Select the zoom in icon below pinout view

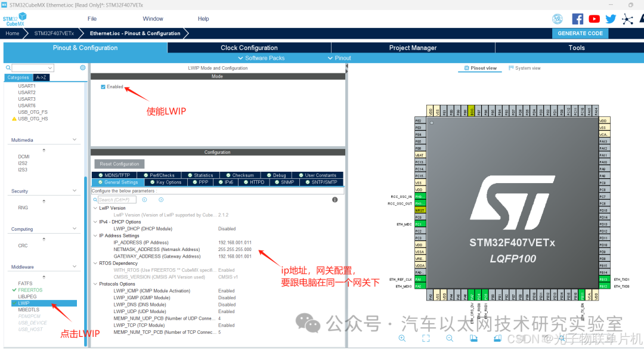[402, 338]
